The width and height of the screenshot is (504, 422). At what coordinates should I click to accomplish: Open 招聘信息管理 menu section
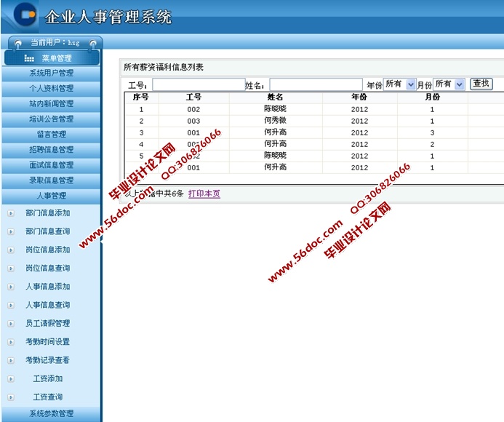pos(51,150)
